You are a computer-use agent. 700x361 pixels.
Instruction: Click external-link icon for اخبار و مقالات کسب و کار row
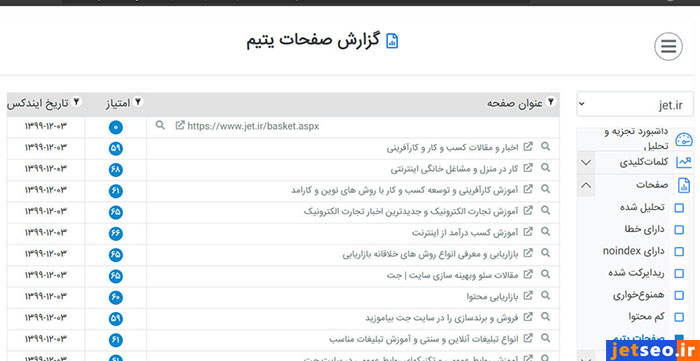pyautogui.click(x=528, y=146)
